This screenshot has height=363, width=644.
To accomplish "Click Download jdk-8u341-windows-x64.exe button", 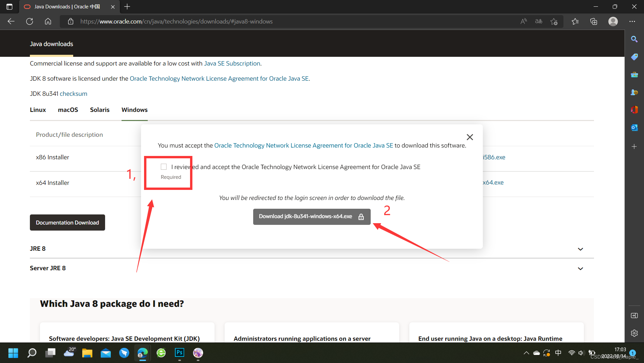I will click(312, 216).
